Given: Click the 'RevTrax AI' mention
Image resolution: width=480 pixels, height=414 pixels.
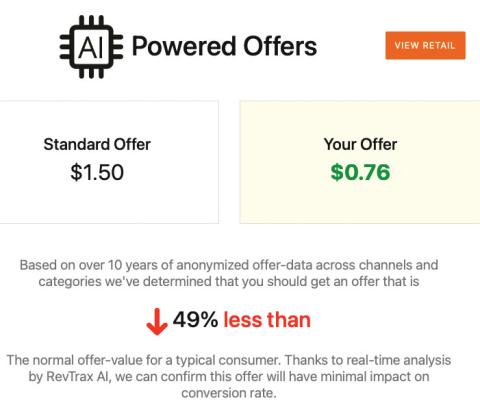Looking at the screenshot, I should tap(78, 377).
